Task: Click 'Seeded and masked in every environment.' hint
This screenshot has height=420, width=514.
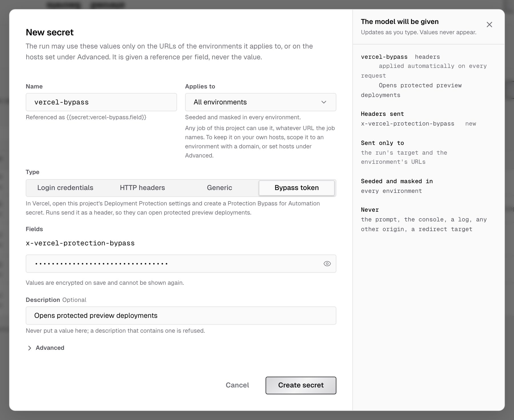Action: coord(243,117)
